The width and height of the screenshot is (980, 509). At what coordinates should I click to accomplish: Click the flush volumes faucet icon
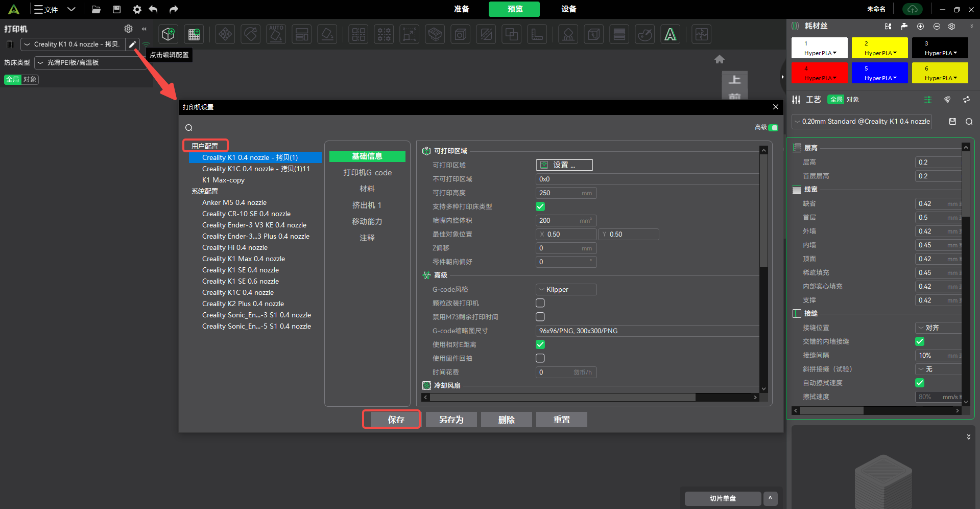(x=904, y=26)
